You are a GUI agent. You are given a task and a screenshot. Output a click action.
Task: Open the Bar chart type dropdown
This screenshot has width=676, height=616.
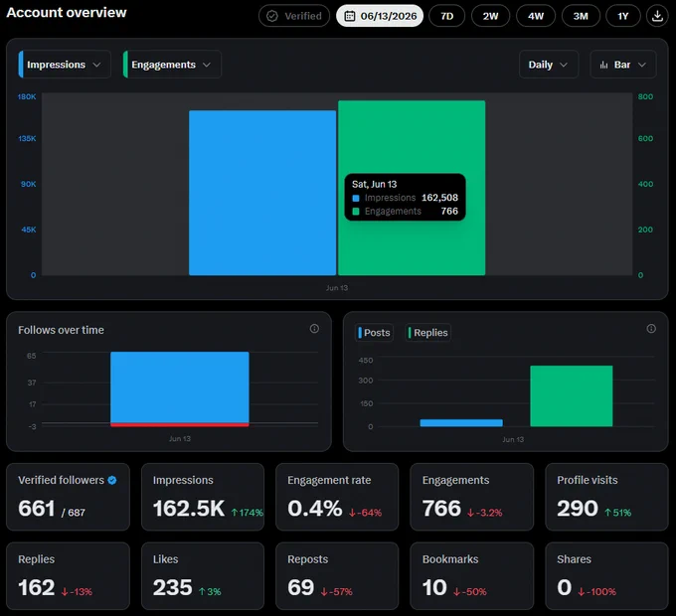[x=623, y=65]
